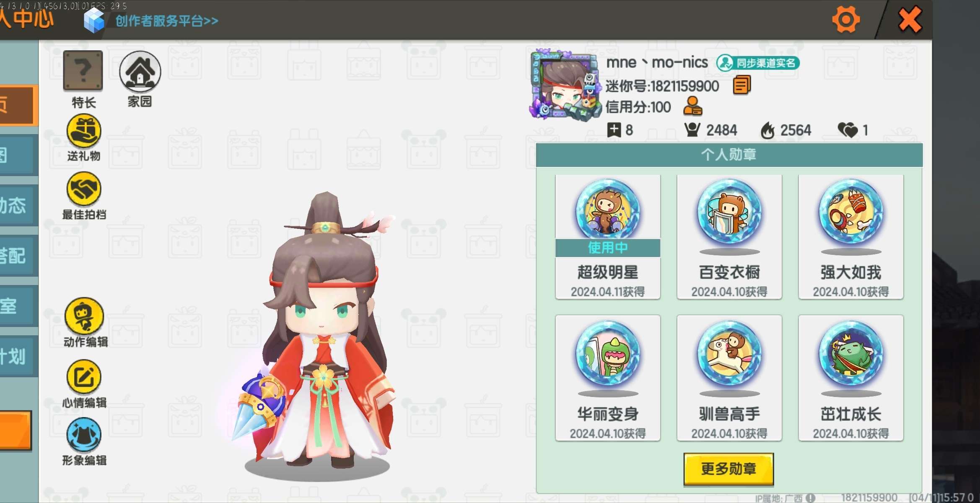This screenshot has height=503, width=980.
Task: Open the 形象编辑 outfit icon
Action: tap(84, 435)
